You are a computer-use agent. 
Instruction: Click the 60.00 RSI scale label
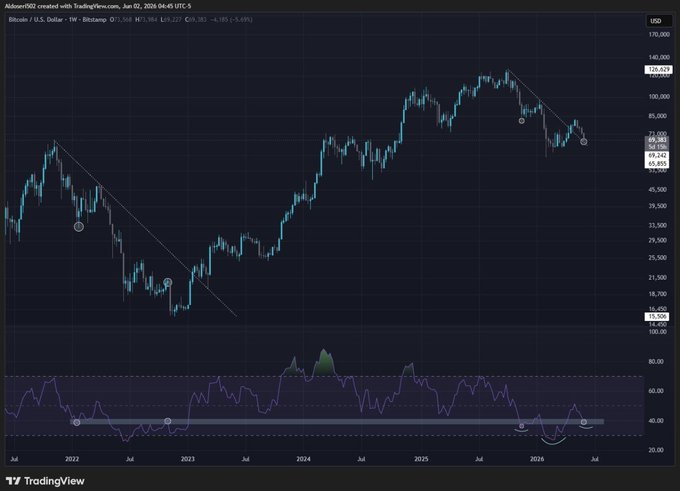point(656,391)
